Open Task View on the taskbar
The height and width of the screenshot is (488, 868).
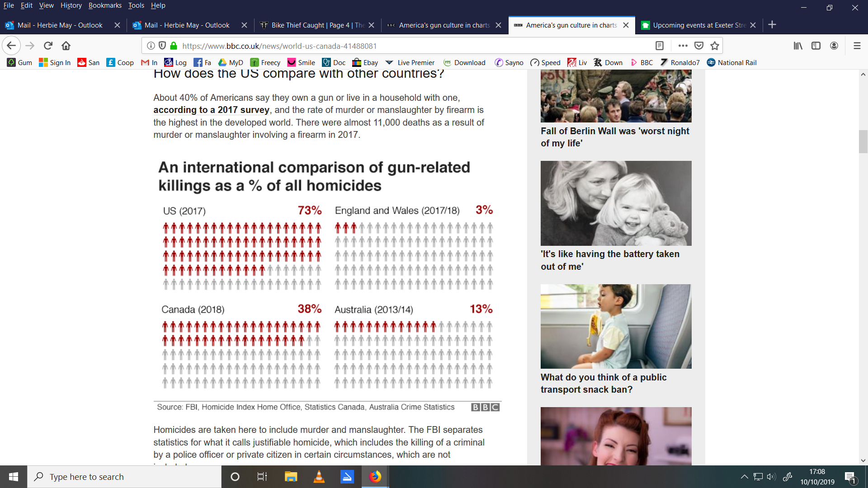pos(262,477)
